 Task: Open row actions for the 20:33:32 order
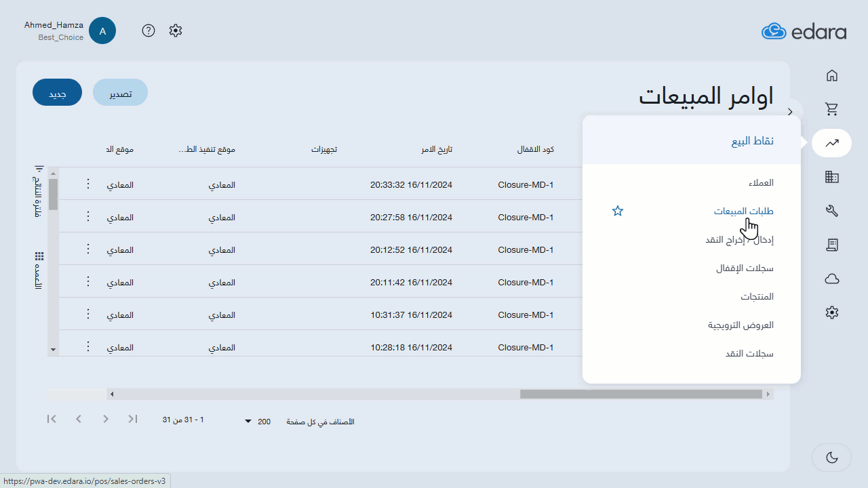pyautogui.click(x=87, y=184)
